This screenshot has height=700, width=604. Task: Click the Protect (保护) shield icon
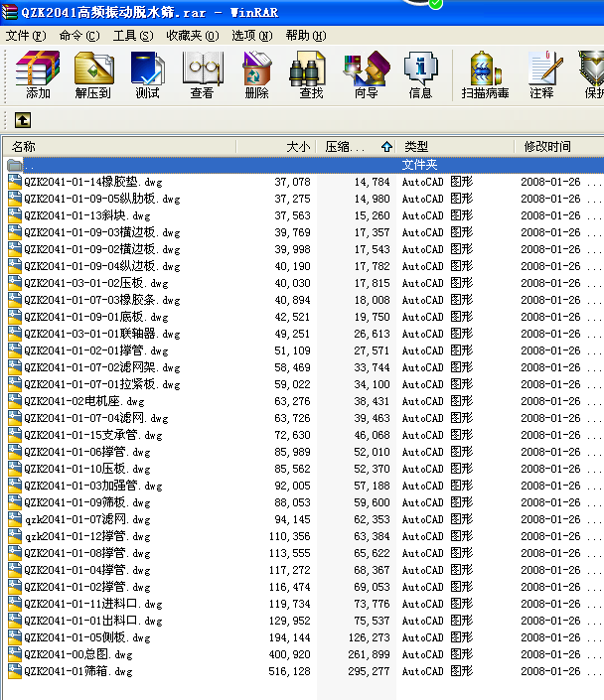592,74
